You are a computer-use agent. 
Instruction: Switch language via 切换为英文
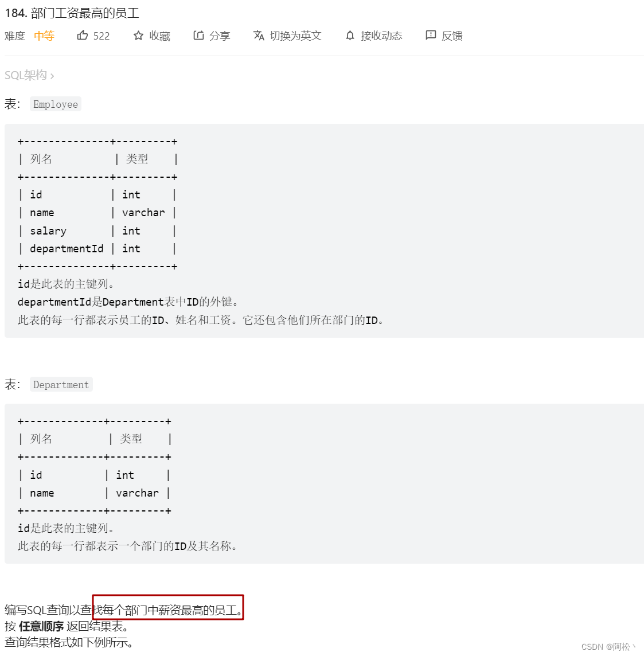[x=294, y=36]
